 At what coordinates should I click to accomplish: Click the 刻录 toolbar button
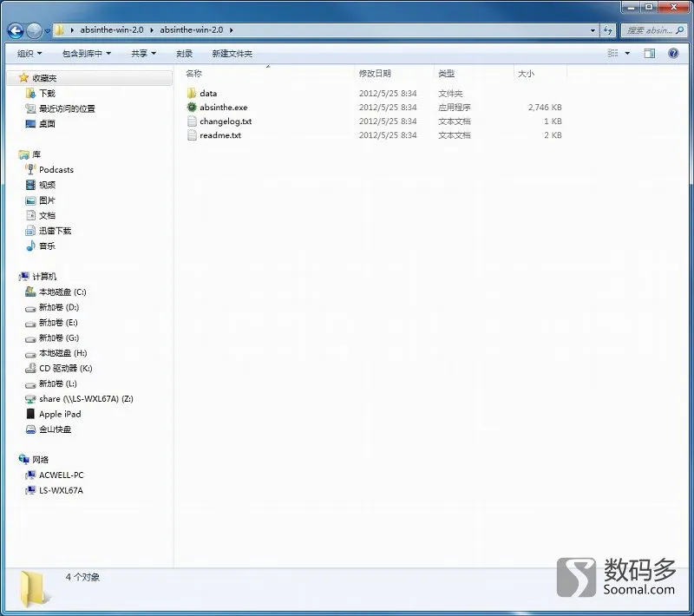pyautogui.click(x=184, y=54)
